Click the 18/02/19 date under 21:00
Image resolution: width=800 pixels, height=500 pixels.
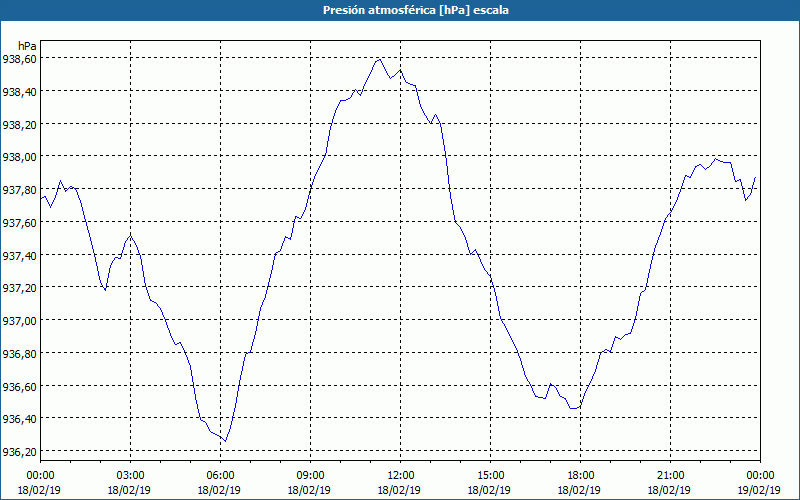670,490
